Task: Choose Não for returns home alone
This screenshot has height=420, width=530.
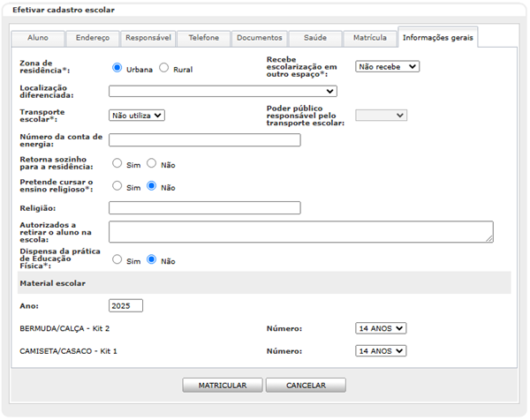Action: pyautogui.click(x=152, y=163)
